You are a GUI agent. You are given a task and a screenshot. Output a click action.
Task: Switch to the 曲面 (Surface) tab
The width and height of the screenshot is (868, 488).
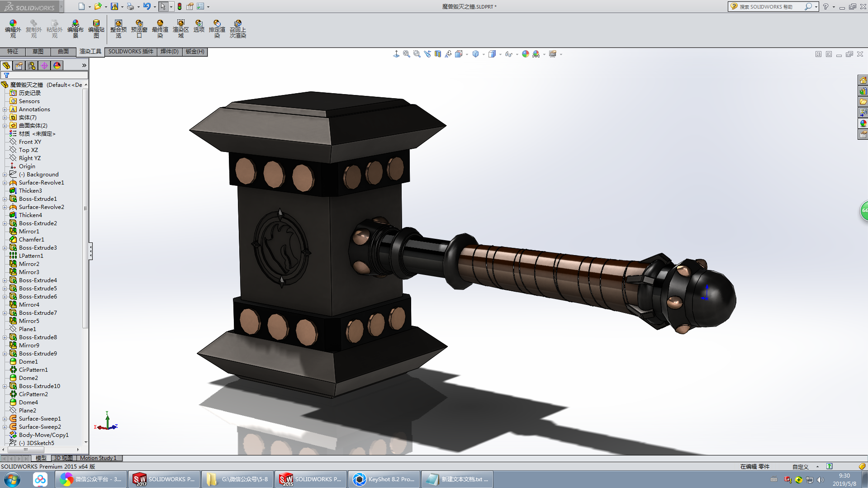pyautogui.click(x=63, y=52)
